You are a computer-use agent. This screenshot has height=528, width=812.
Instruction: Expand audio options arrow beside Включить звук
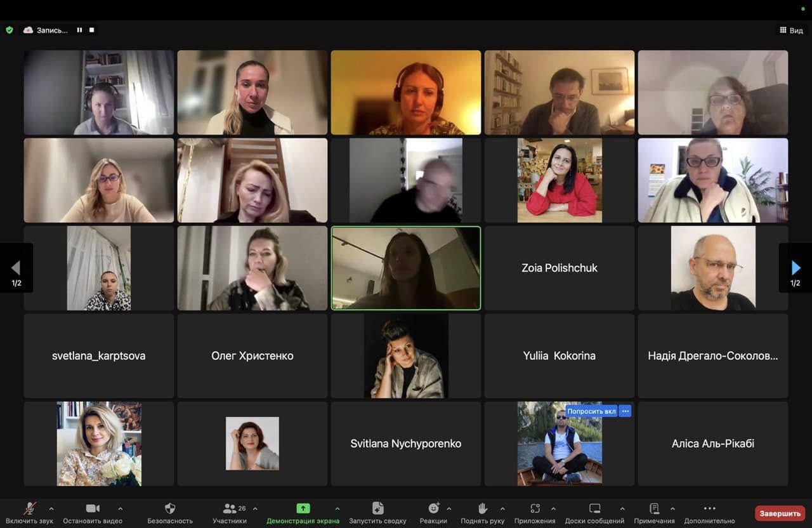click(x=51, y=508)
